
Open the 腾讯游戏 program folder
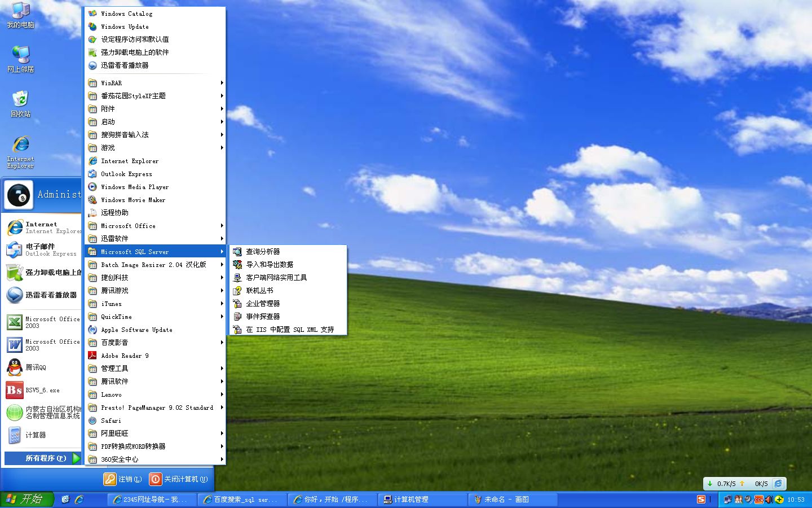(x=155, y=291)
